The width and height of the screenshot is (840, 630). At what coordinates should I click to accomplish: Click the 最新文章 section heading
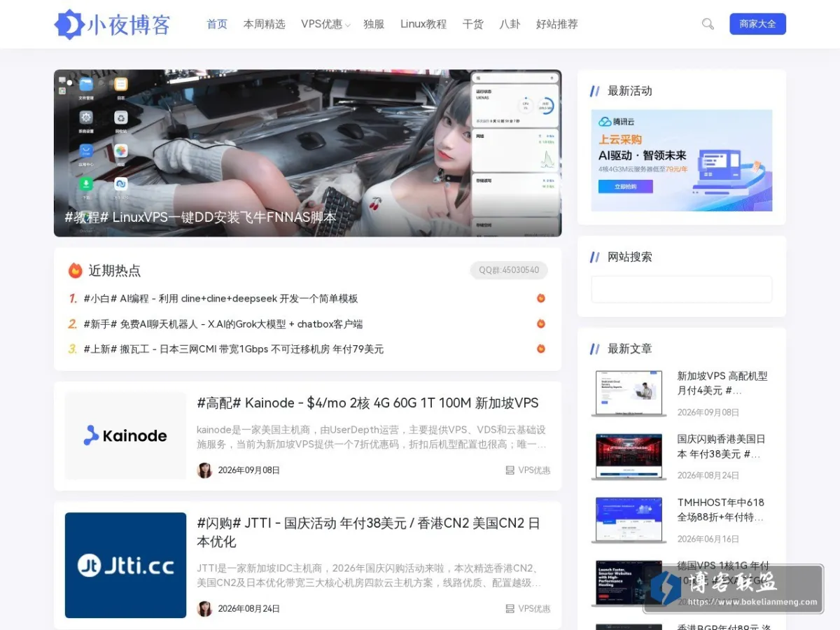630,349
